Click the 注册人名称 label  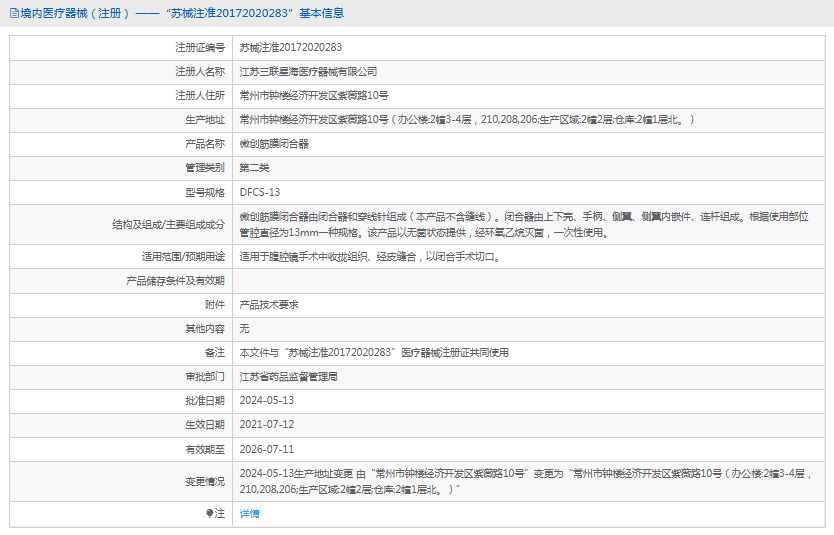[x=200, y=72]
